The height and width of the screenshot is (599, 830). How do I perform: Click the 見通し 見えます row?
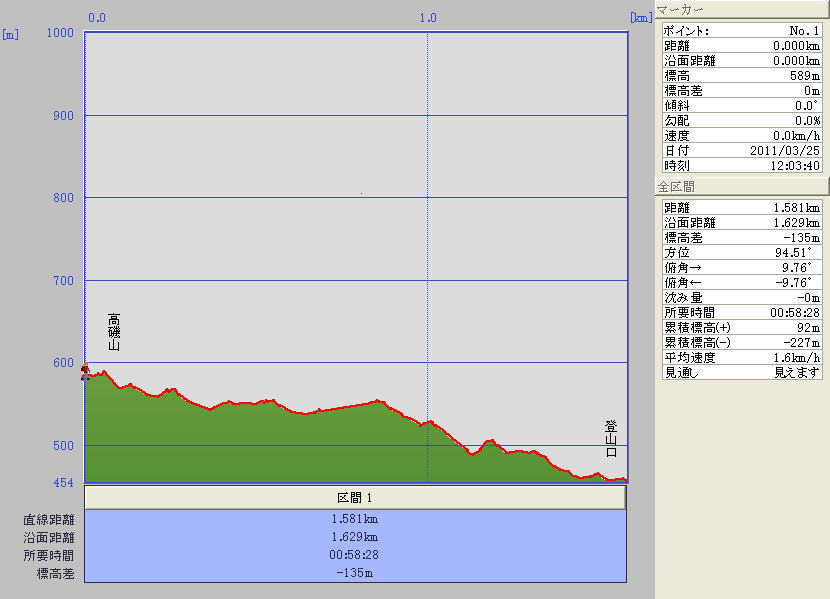coord(742,373)
